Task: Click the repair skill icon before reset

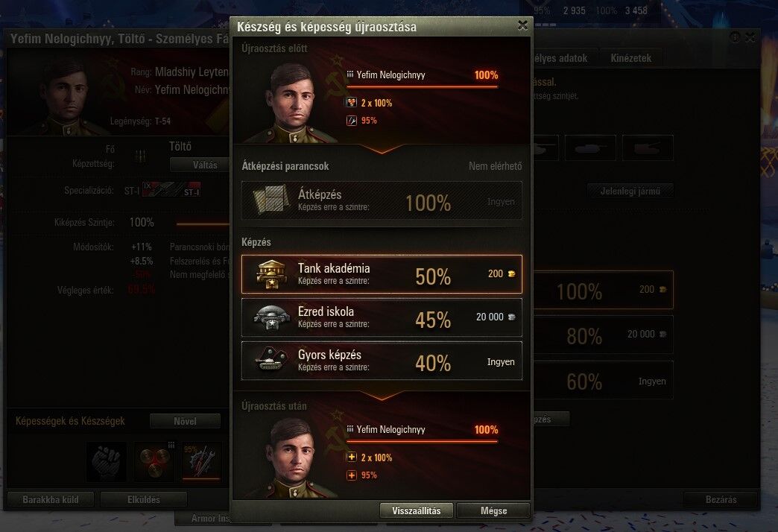Action: tap(351, 120)
